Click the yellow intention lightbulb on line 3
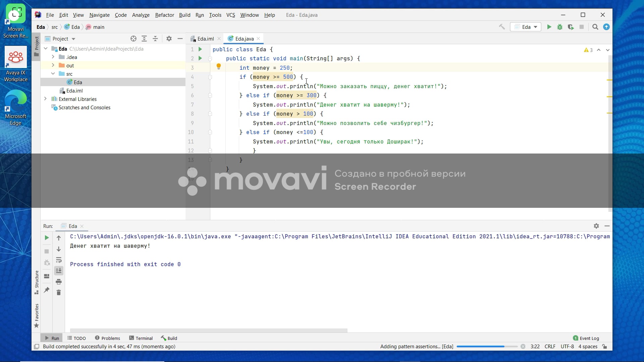Image resolution: width=644 pixels, height=362 pixels. pos(219,66)
